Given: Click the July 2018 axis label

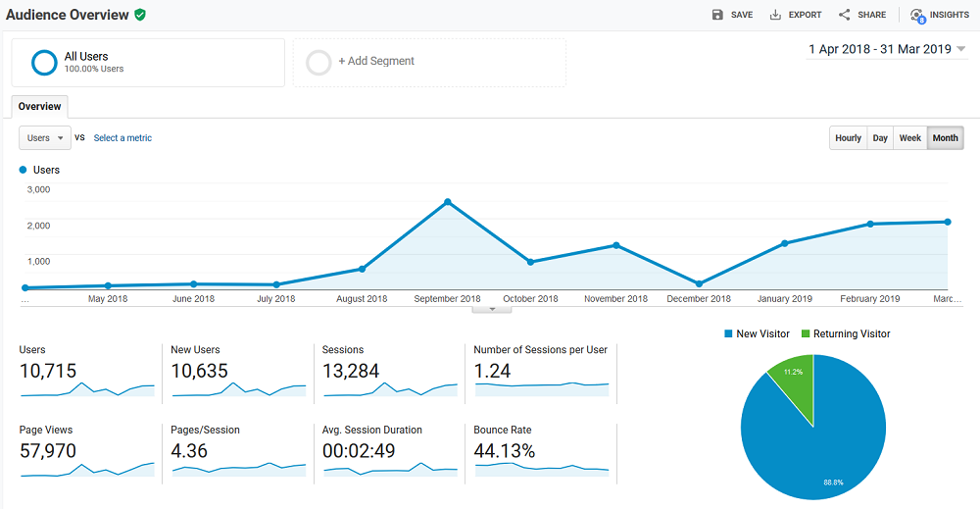Looking at the screenshot, I should [x=275, y=299].
